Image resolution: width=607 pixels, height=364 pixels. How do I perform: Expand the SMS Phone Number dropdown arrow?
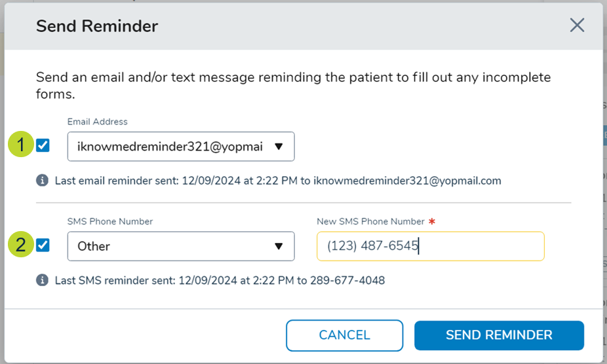click(279, 246)
